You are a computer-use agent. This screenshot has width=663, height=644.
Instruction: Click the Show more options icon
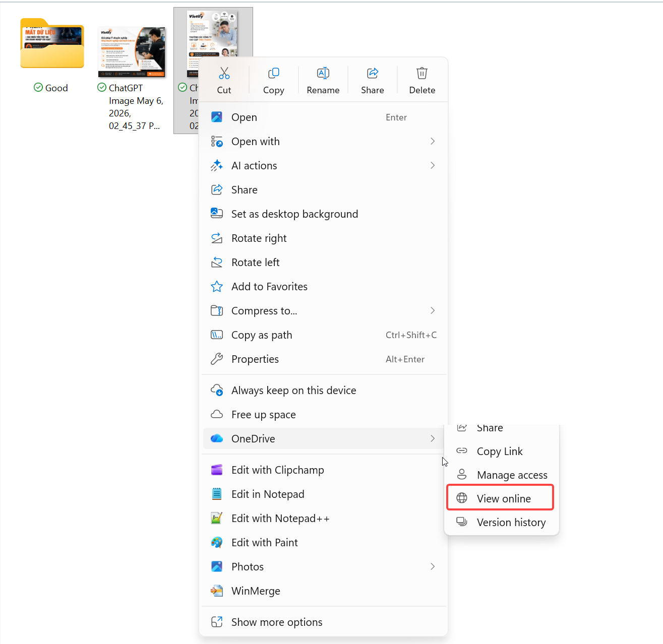tap(217, 622)
